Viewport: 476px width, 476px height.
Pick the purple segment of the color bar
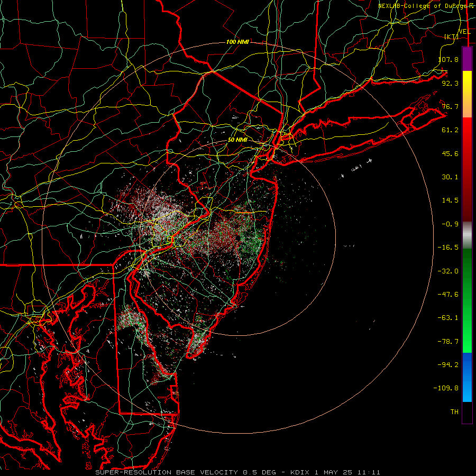467,59
